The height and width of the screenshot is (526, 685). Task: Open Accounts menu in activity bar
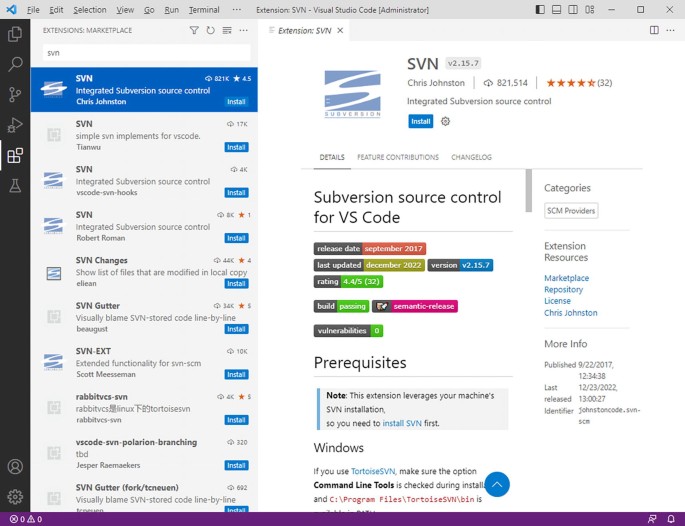(15, 467)
